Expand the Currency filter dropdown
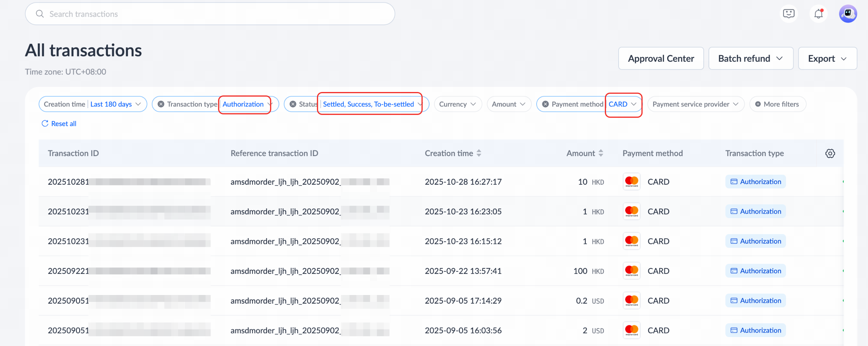 point(458,104)
